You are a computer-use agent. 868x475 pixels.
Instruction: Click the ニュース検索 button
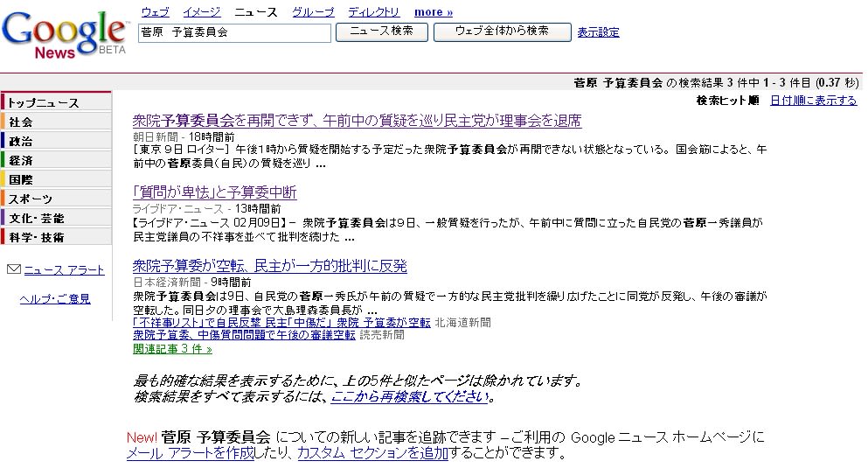pos(381,31)
